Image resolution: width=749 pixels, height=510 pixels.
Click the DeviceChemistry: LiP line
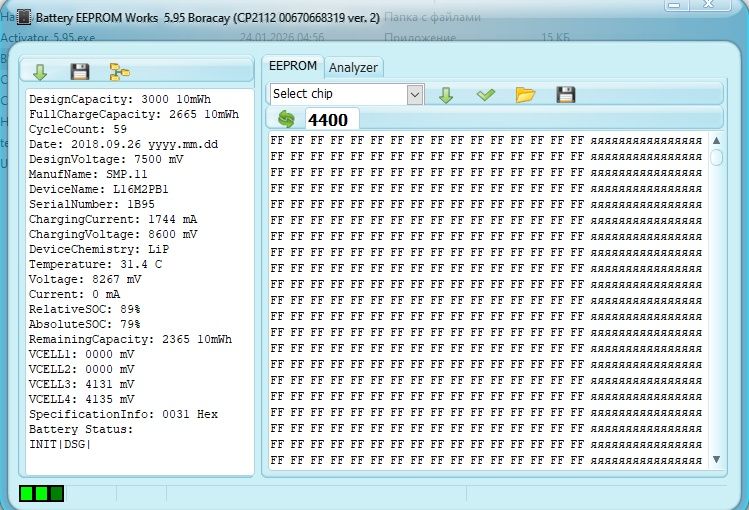99,249
